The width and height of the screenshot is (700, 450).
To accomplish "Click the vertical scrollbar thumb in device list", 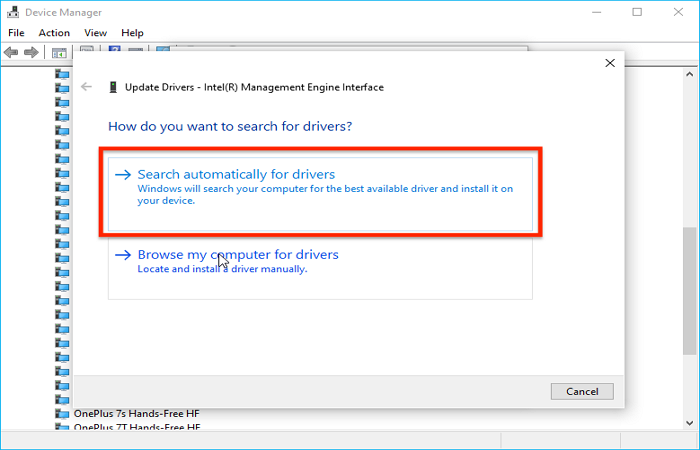I will click(690, 290).
